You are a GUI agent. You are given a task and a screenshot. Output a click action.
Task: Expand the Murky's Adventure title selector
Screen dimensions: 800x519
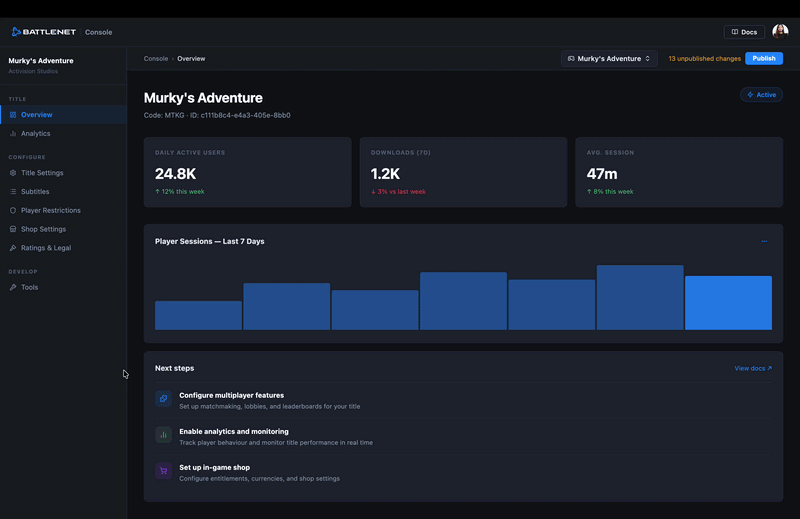609,59
